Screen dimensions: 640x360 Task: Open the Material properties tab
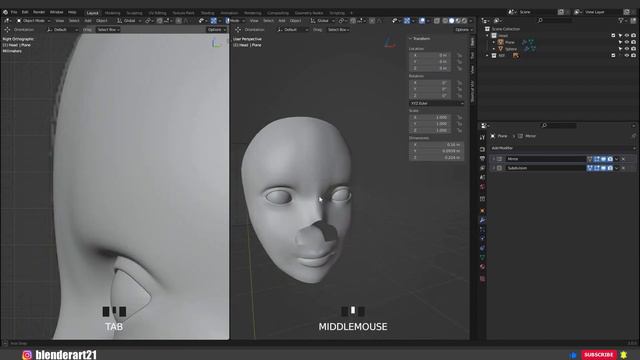click(x=482, y=267)
